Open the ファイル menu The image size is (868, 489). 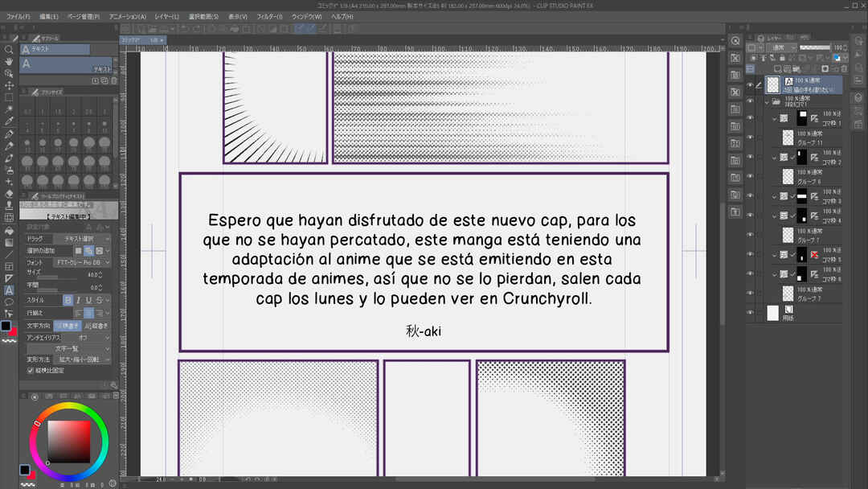point(18,17)
